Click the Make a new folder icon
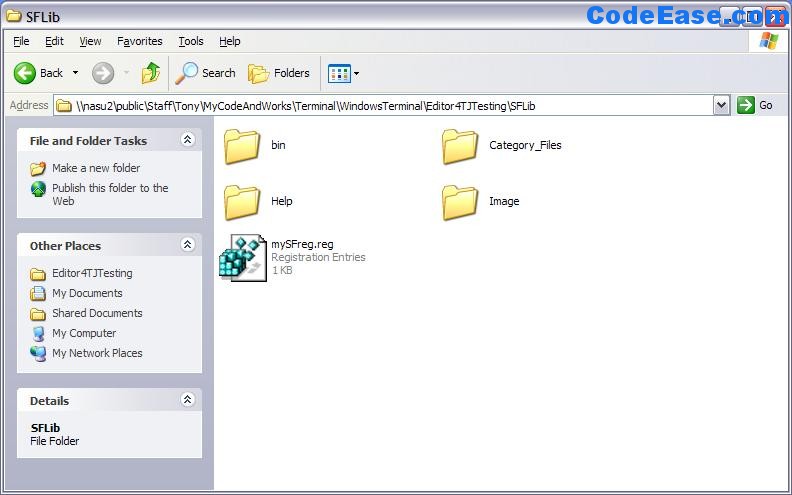Screen dimensions: 792x495 [38, 168]
